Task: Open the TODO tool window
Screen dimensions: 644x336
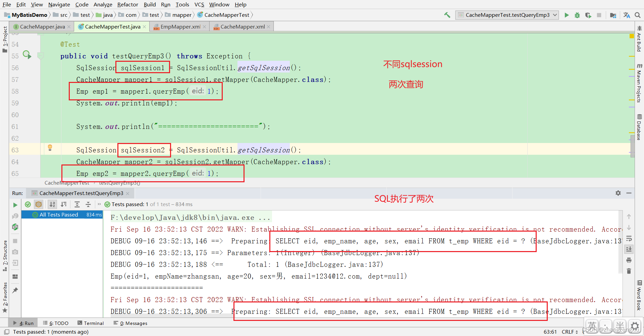Action: click(56, 323)
